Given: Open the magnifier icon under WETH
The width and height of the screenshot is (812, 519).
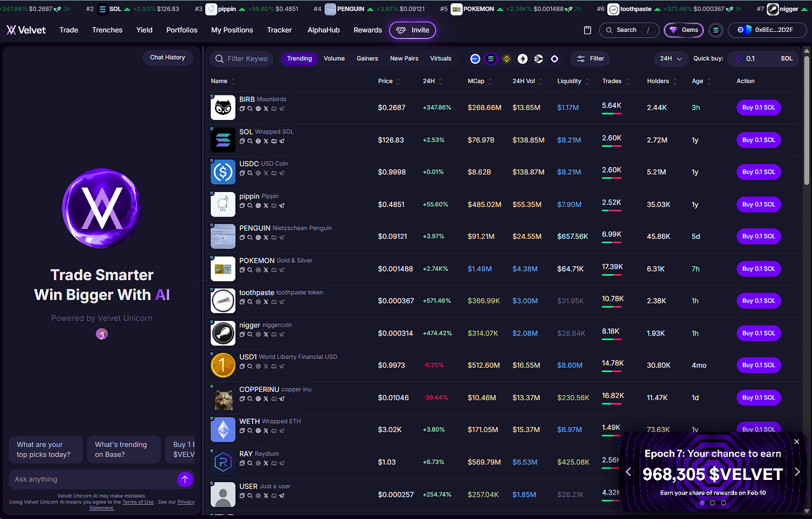Looking at the screenshot, I should (250, 431).
